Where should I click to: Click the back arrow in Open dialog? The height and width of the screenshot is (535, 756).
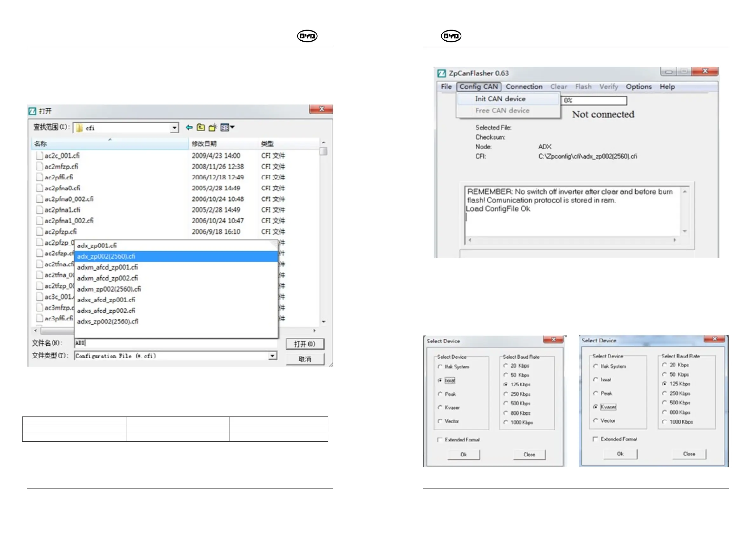[189, 127]
